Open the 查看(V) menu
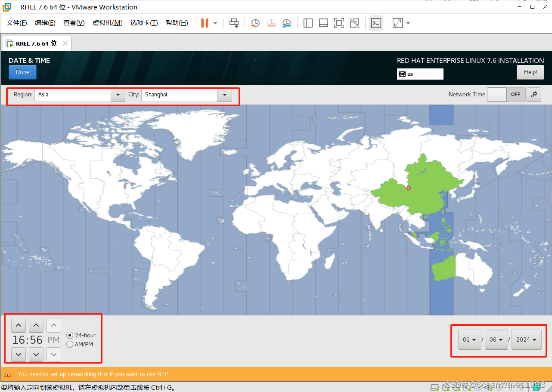 click(74, 23)
